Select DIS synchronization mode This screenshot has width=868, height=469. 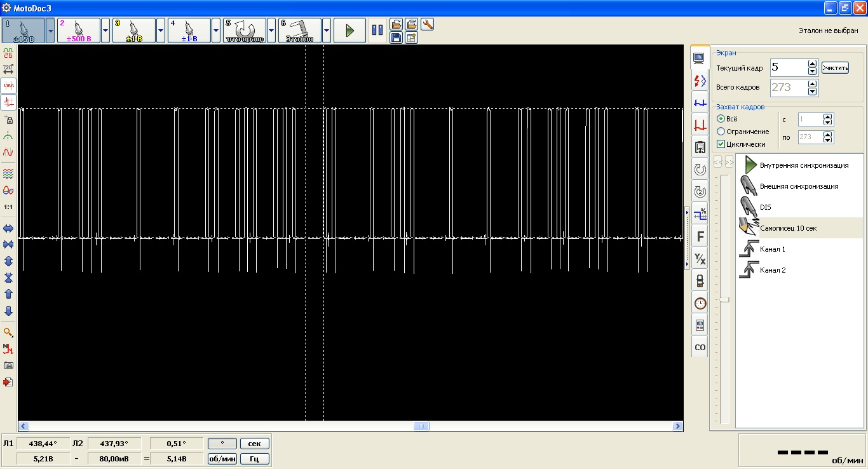coord(799,207)
